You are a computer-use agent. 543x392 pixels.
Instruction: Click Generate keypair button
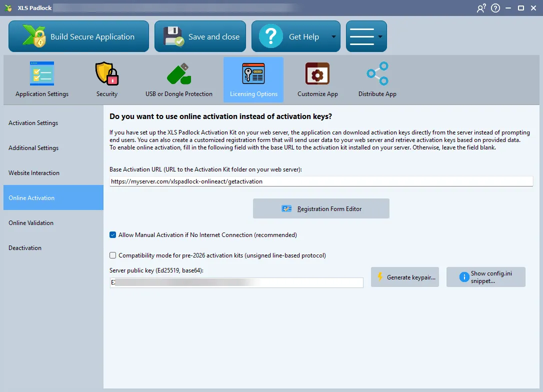(x=405, y=277)
